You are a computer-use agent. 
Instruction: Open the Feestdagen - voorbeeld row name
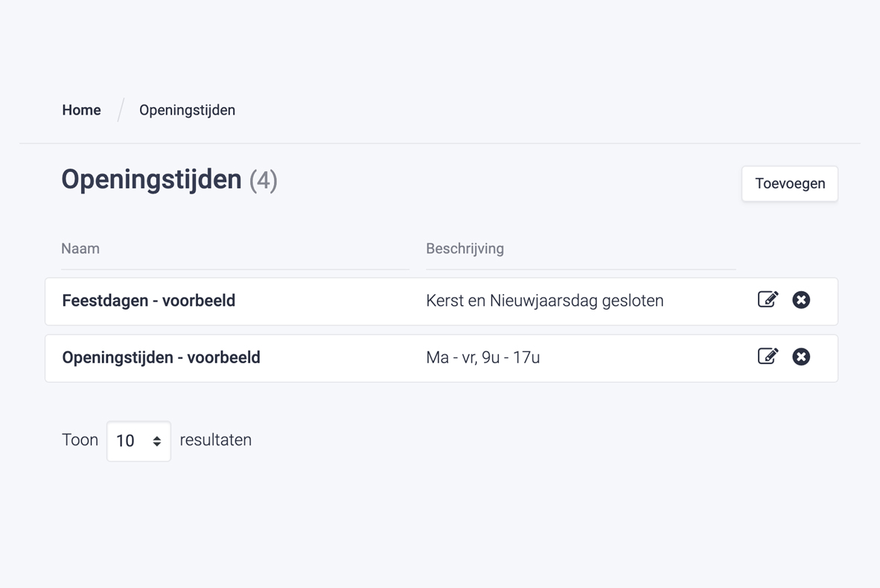[148, 301]
